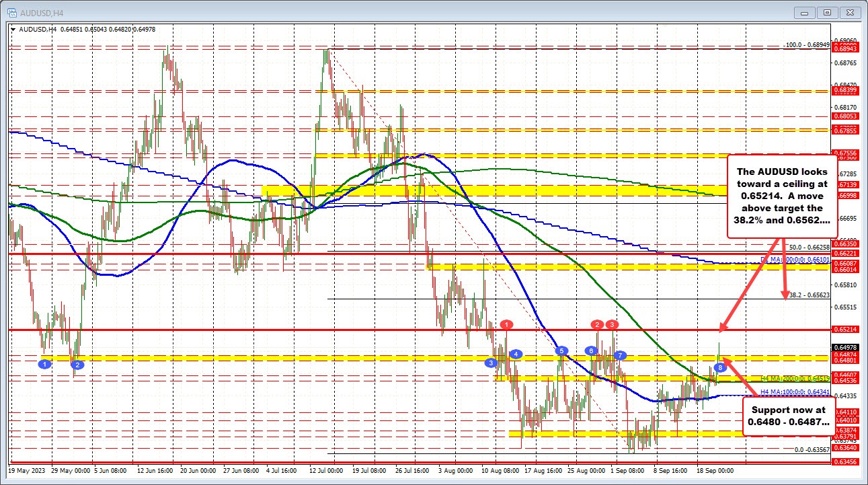Select the blue circle marker 2 on the left
Image resolution: width=868 pixels, height=485 pixels.
pyautogui.click(x=77, y=365)
